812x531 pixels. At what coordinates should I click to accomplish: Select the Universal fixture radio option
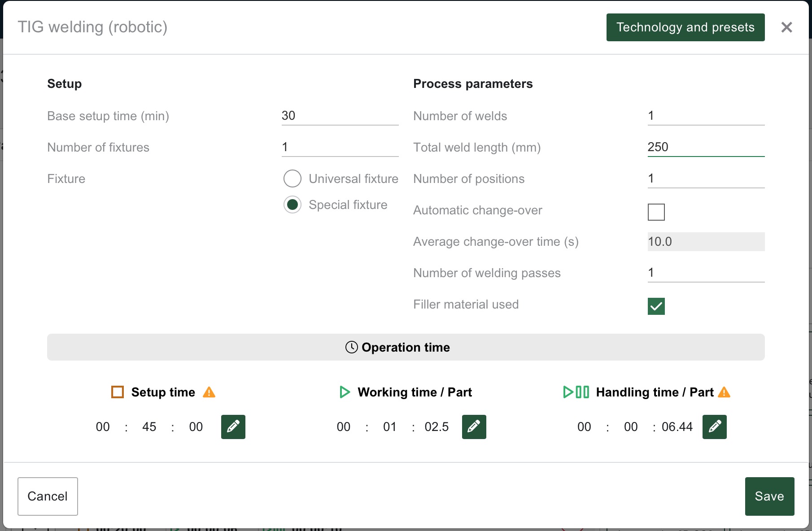(292, 178)
